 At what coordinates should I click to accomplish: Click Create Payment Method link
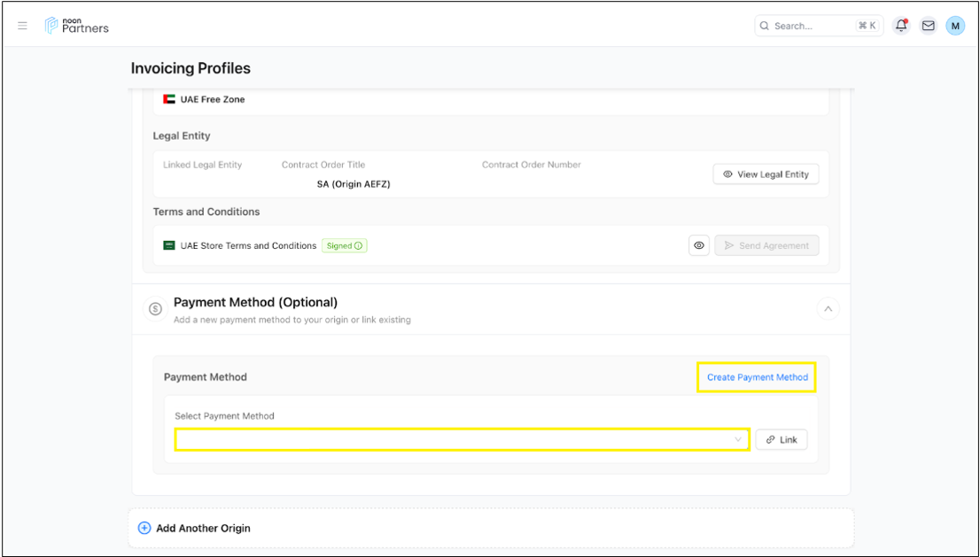757,377
